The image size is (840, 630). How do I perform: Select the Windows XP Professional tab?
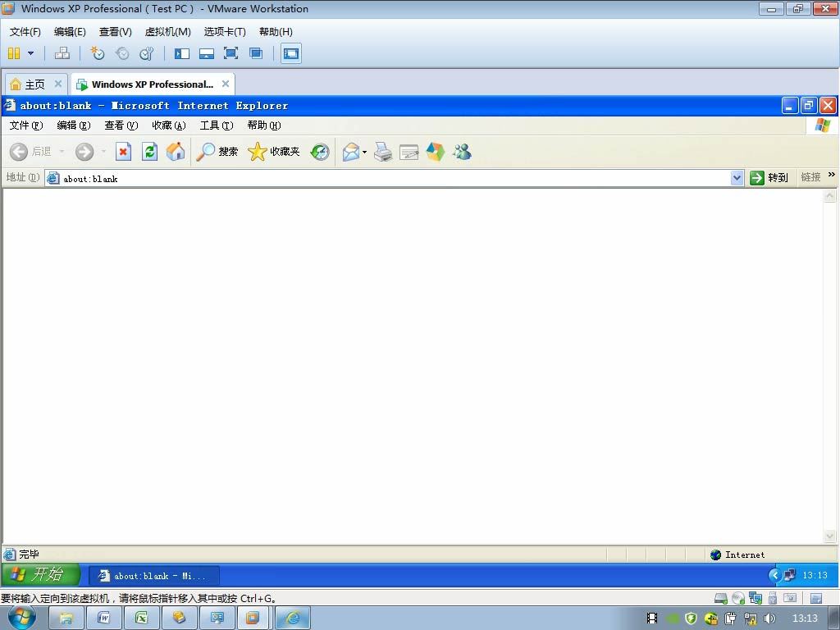pos(152,84)
